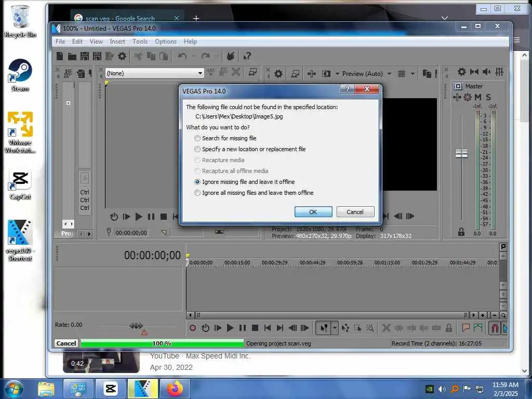Open the Windows Start orb
532x399 pixels.
(x=14, y=389)
